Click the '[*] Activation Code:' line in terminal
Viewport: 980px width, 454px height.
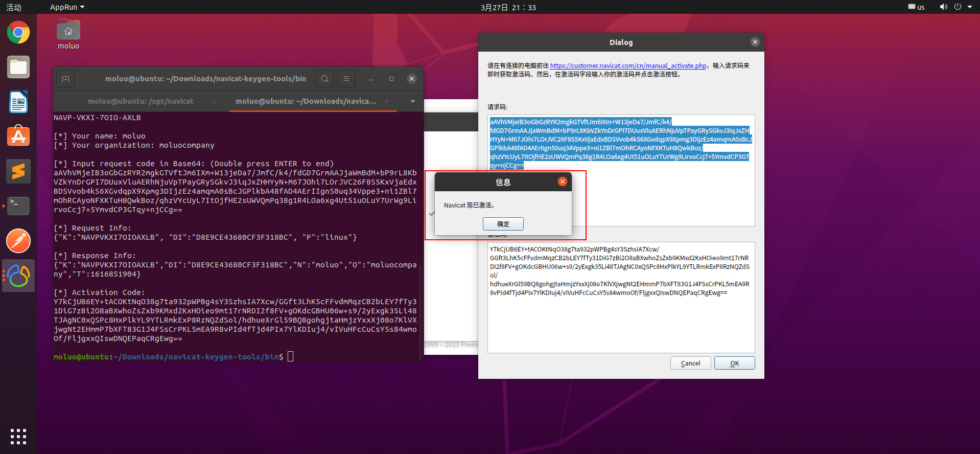click(x=99, y=292)
